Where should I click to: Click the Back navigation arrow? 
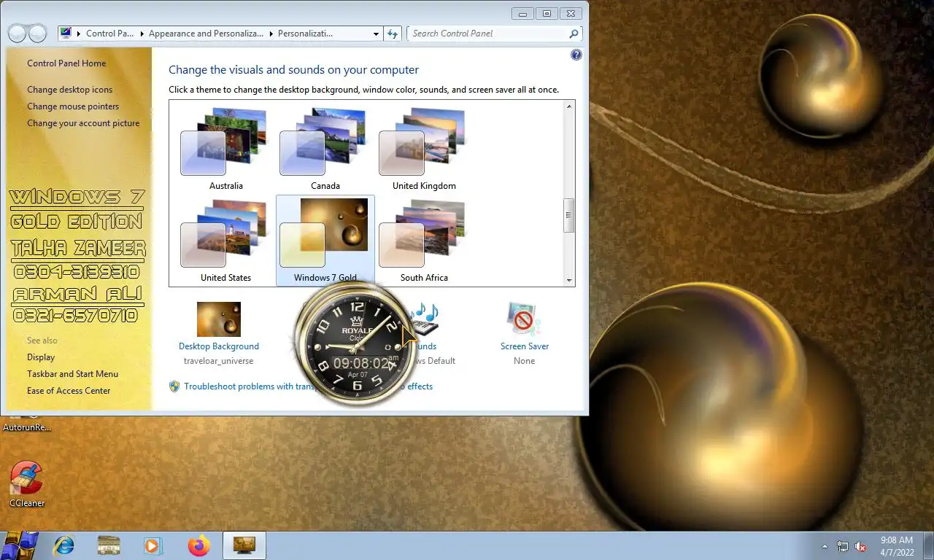pos(17,34)
